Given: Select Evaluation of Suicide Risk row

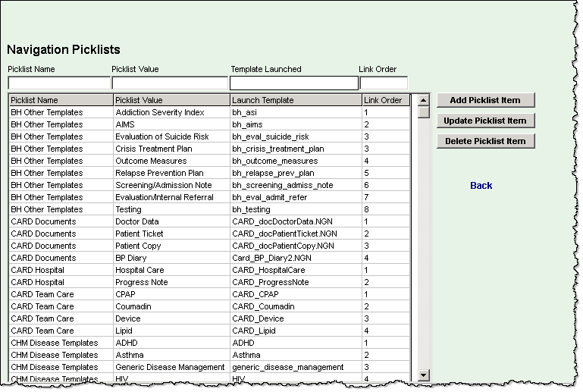Looking at the screenshot, I should (x=209, y=136).
